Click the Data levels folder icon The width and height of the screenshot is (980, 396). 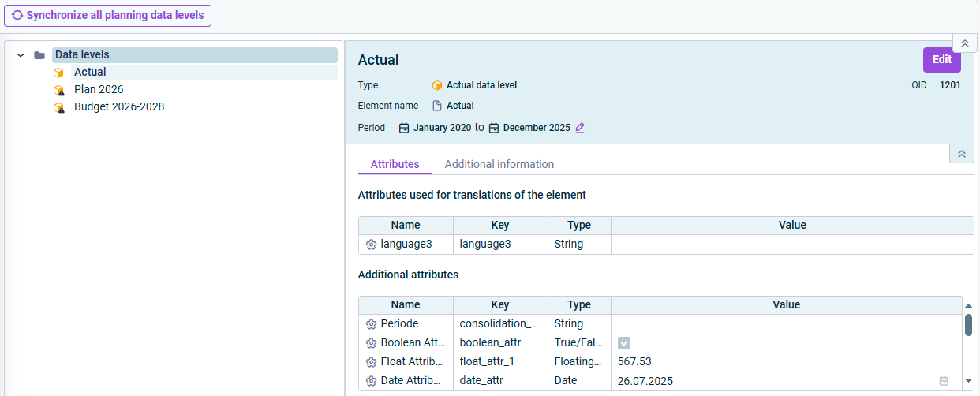click(x=39, y=55)
